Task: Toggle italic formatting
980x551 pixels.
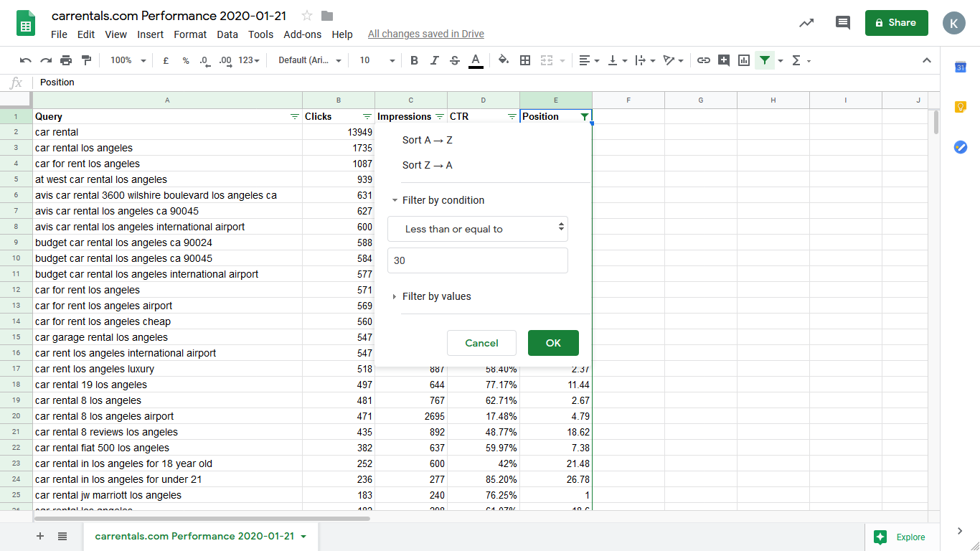Action: click(434, 60)
